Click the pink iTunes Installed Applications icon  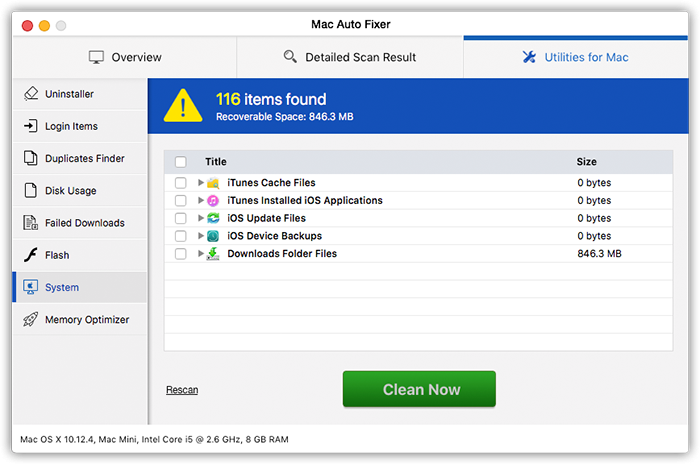213,201
